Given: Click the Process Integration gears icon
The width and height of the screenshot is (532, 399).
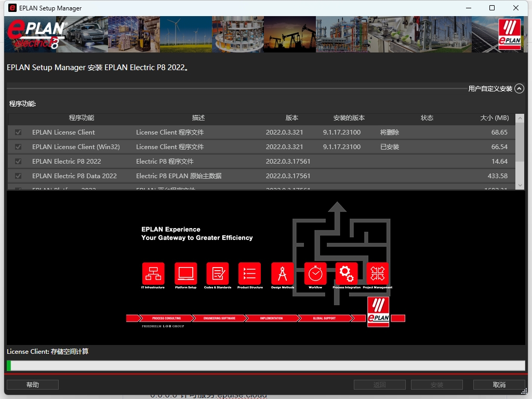Looking at the screenshot, I should 346,273.
